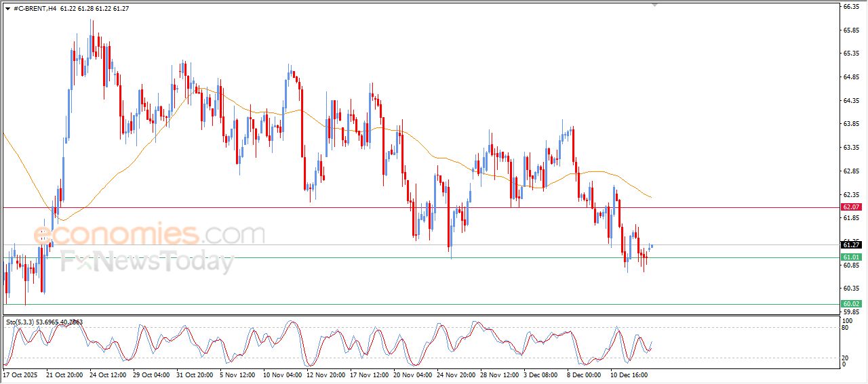Click the black 61.27 current price tag

851,244
